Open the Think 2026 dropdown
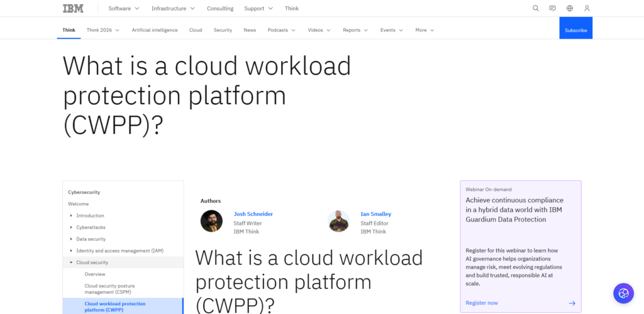Viewport: 644px width, 314px height. click(x=103, y=30)
